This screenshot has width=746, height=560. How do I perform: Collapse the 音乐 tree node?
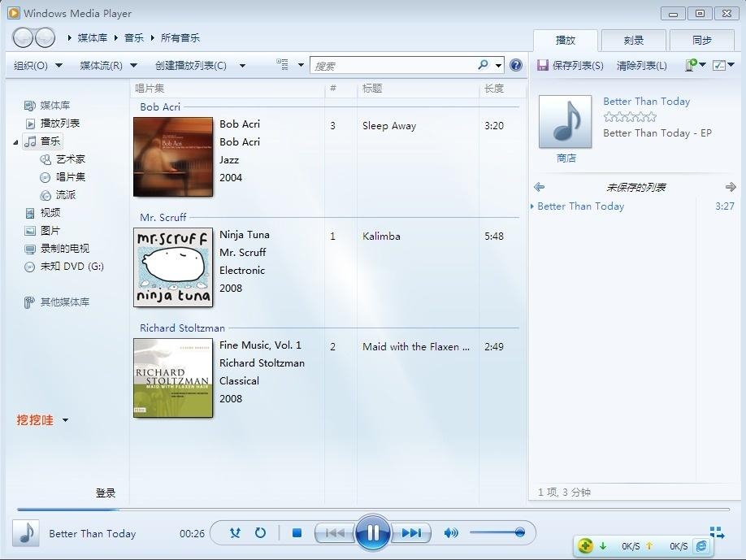(16, 142)
